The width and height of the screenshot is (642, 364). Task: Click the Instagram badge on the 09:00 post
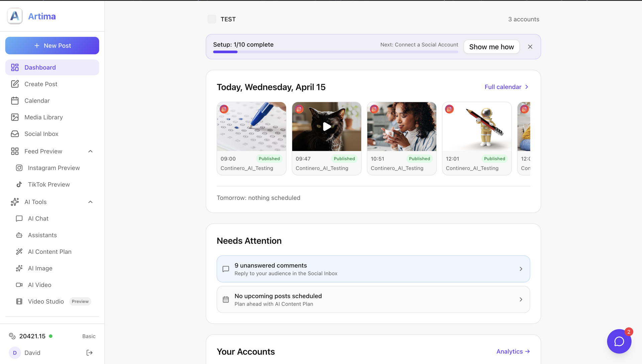point(224,109)
